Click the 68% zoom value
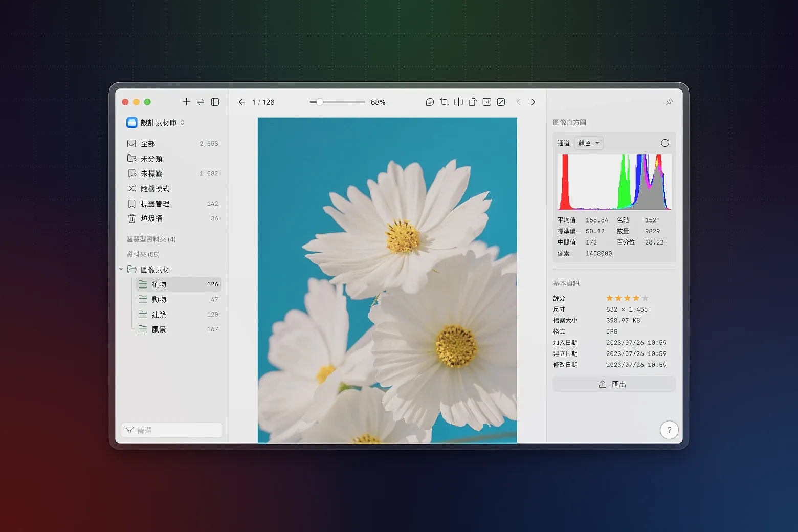The width and height of the screenshot is (798, 532). pos(378,102)
